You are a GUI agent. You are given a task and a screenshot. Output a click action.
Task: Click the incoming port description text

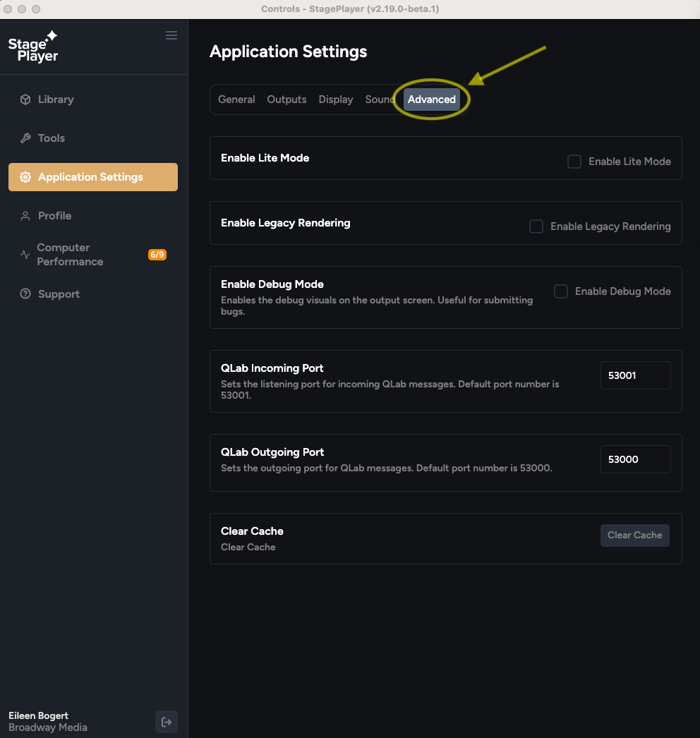pos(390,389)
